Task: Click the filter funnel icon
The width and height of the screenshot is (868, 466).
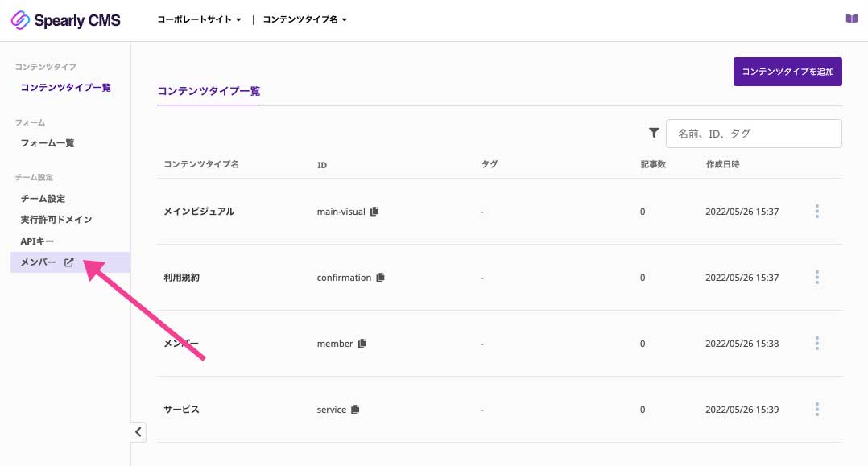Action: (x=654, y=133)
